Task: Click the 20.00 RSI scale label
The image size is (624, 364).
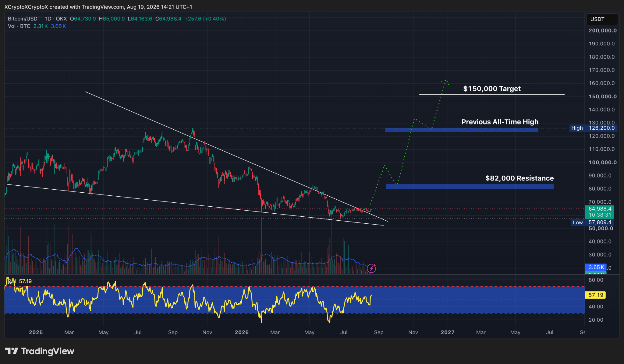Action: tap(596, 320)
